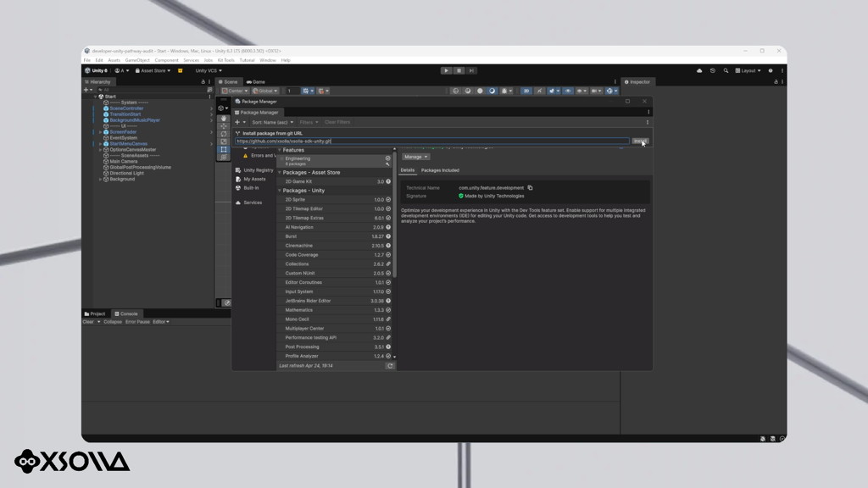Click the Play button in the toolbar
868x488 pixels.
coord(446,71)
